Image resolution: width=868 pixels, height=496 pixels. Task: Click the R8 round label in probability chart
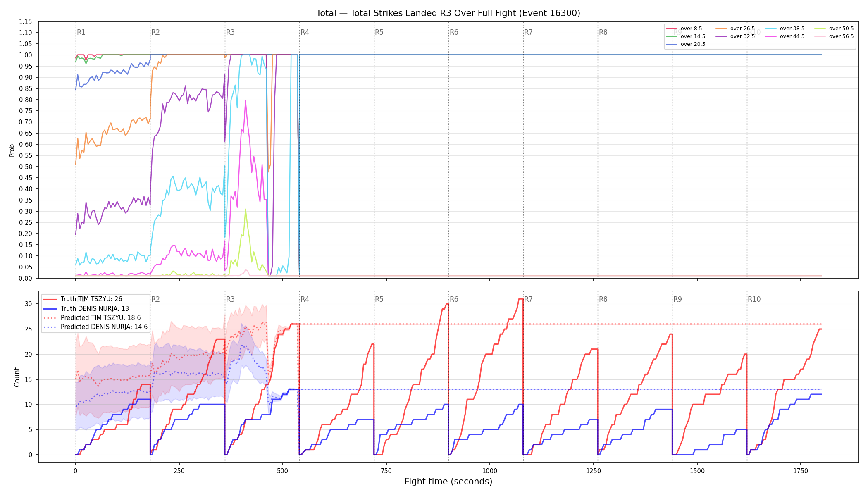pos(603,32)
